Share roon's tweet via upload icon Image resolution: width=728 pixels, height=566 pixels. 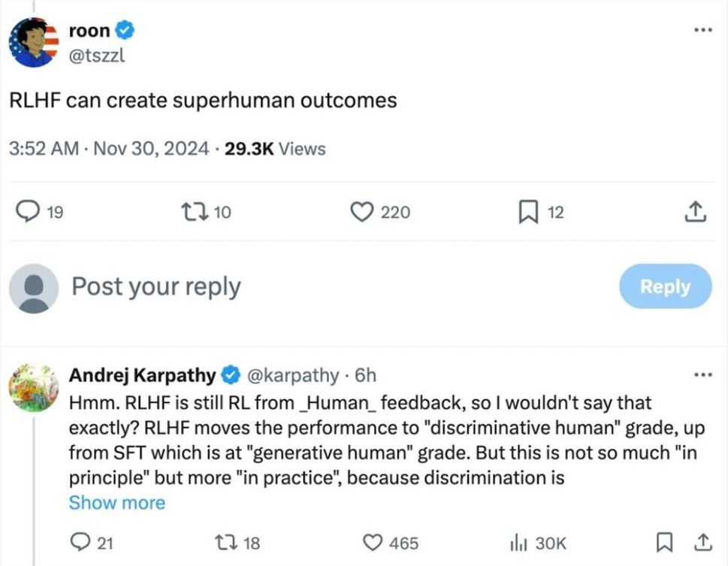696,212
